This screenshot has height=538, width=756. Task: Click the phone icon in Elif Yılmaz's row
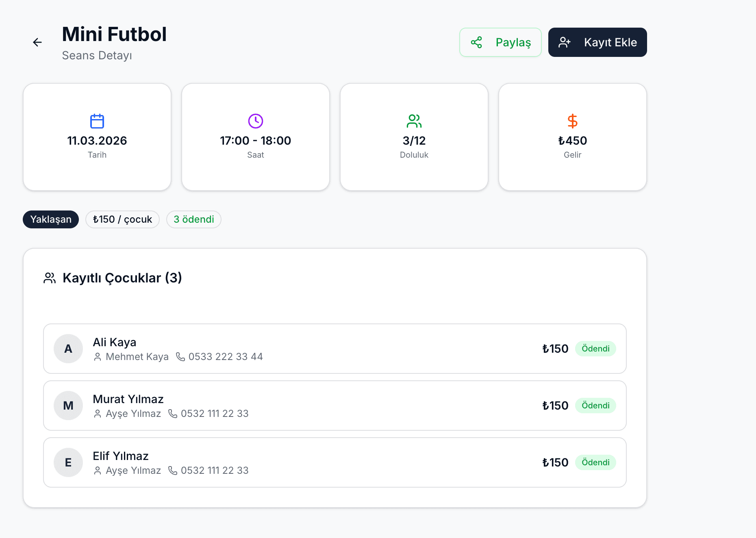tap(173, 471)
